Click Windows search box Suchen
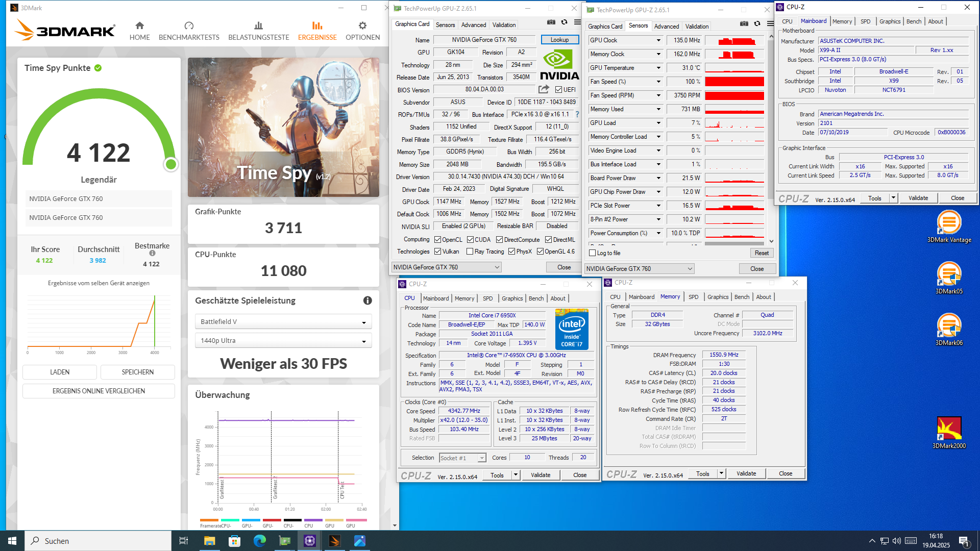 coord(98,541)
